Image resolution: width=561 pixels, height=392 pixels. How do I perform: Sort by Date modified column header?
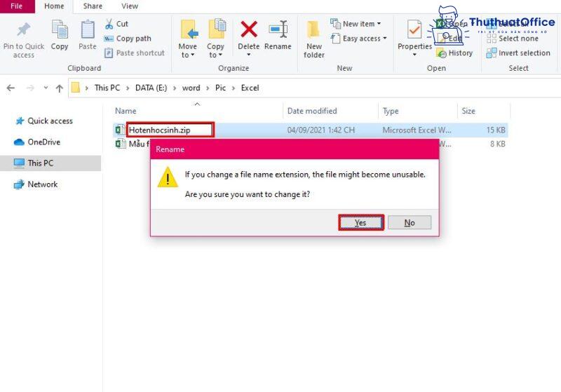pyautogui.click(x=312, y=111)
